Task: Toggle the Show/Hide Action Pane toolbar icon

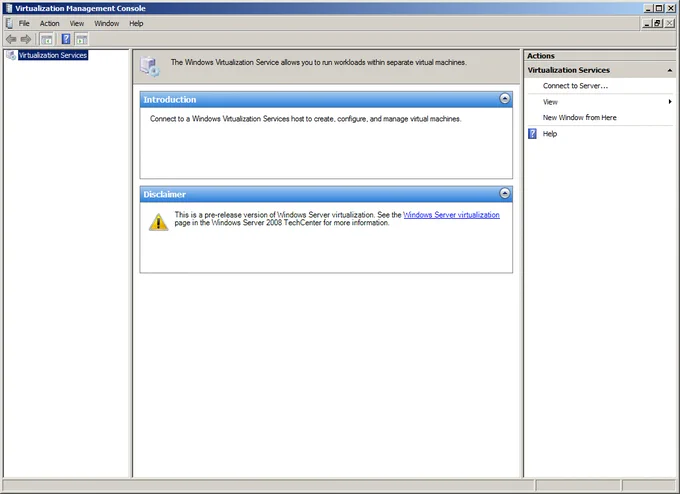Action: coord(82,39)
